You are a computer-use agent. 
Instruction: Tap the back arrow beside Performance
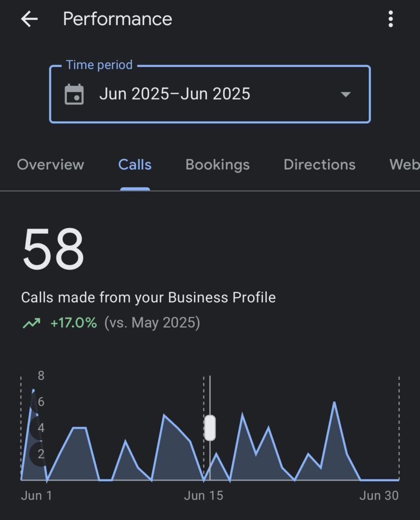29,19
